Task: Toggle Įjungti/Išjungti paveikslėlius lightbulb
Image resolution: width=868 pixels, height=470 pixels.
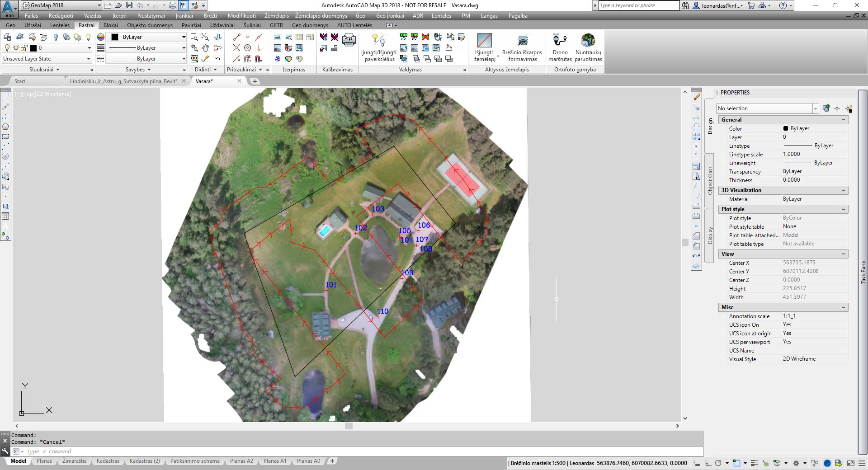Action: coord(380,47)
